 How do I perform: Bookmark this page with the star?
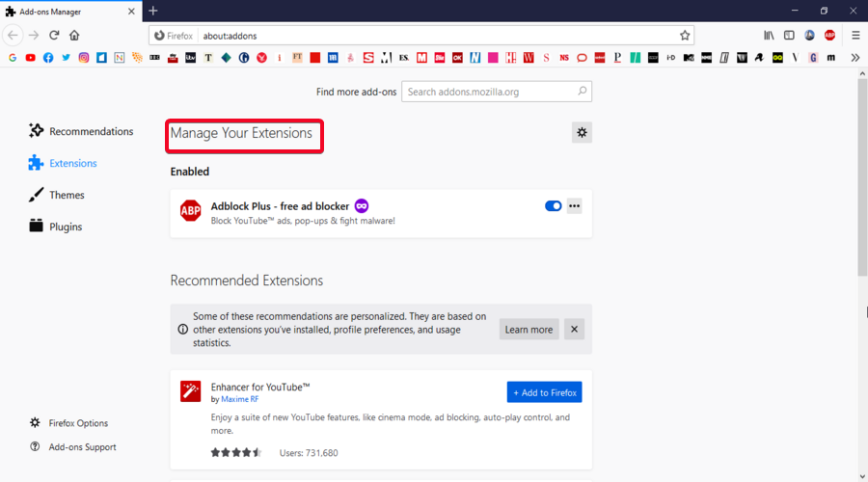(x=685, y=36)
